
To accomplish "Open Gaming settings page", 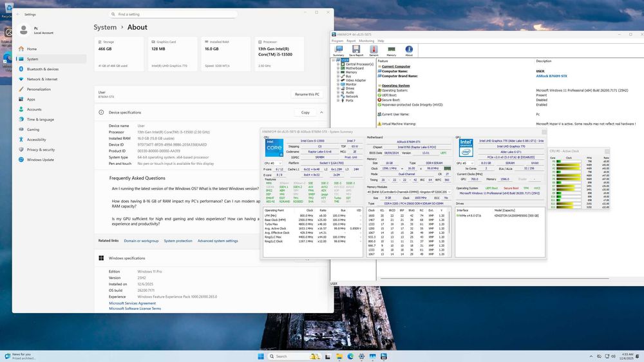I will point(51,129).
